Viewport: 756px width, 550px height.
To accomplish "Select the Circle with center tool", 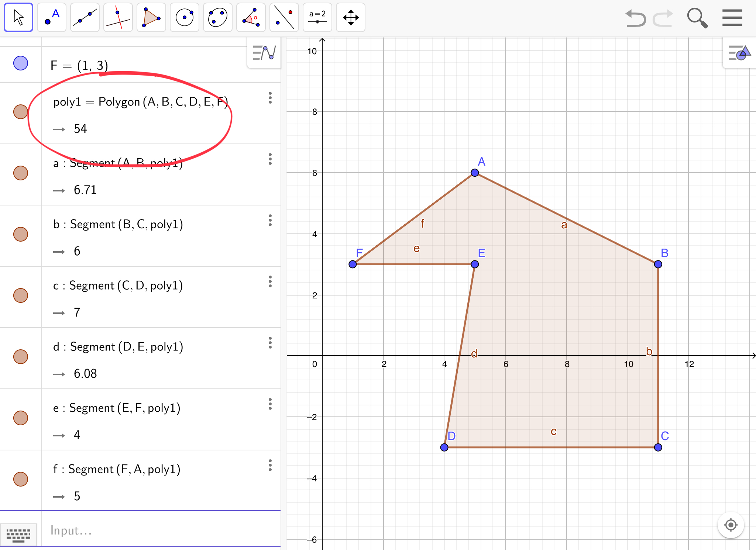I will pos(185,17).
